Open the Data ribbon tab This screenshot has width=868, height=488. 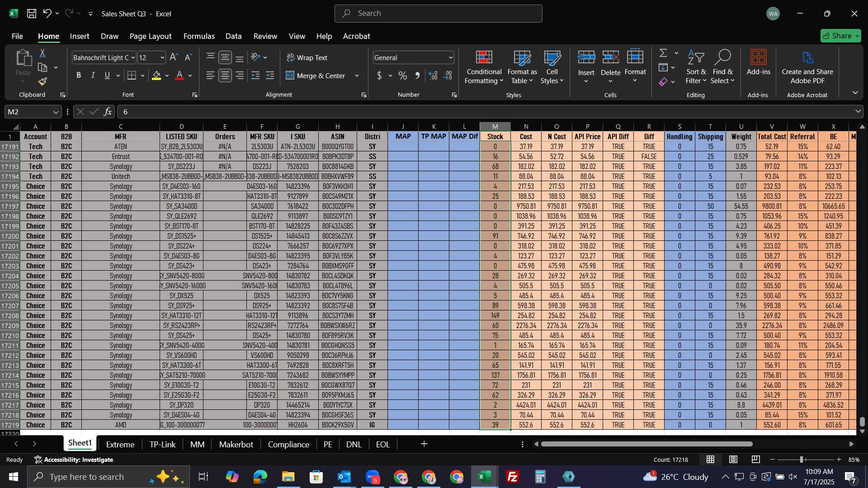pos(233,36)
